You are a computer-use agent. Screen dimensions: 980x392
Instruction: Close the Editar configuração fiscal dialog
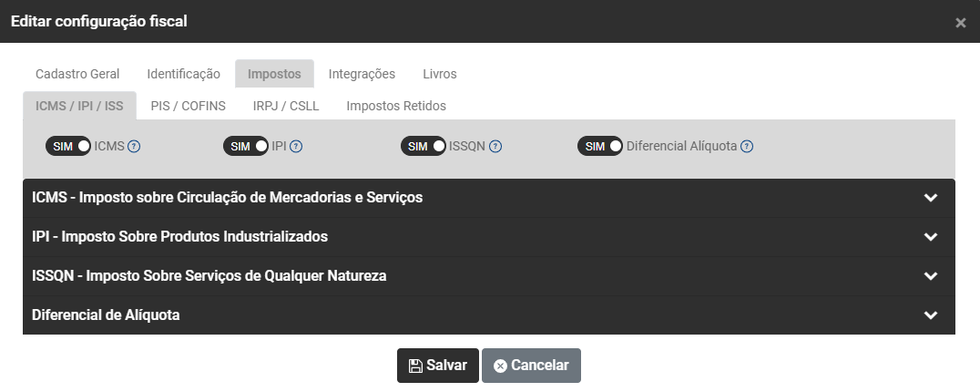click(x=960, y=23)
